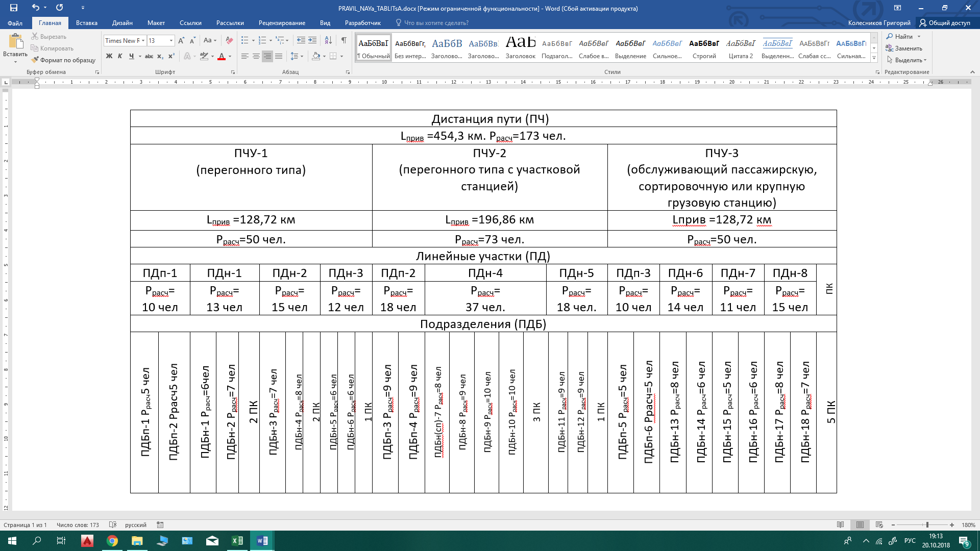Toggle show paragraph marks (¶)

tap(344, 41)
